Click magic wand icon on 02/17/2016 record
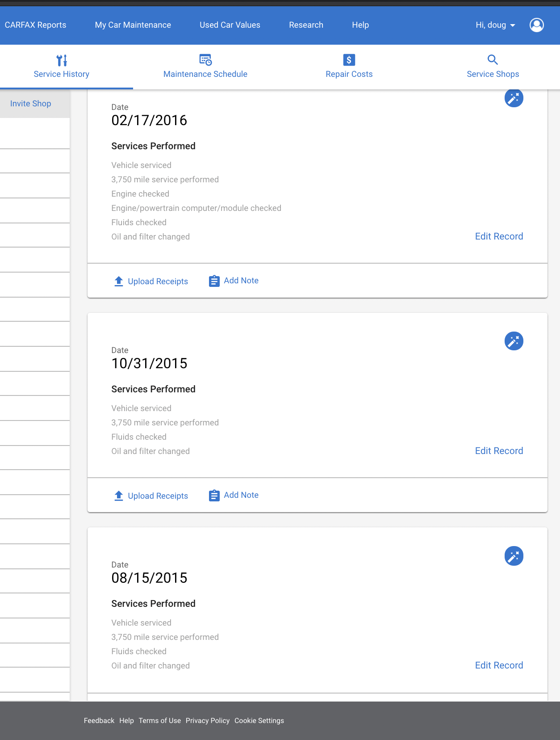Screen dimensions: 560x740 pos(514,98)
